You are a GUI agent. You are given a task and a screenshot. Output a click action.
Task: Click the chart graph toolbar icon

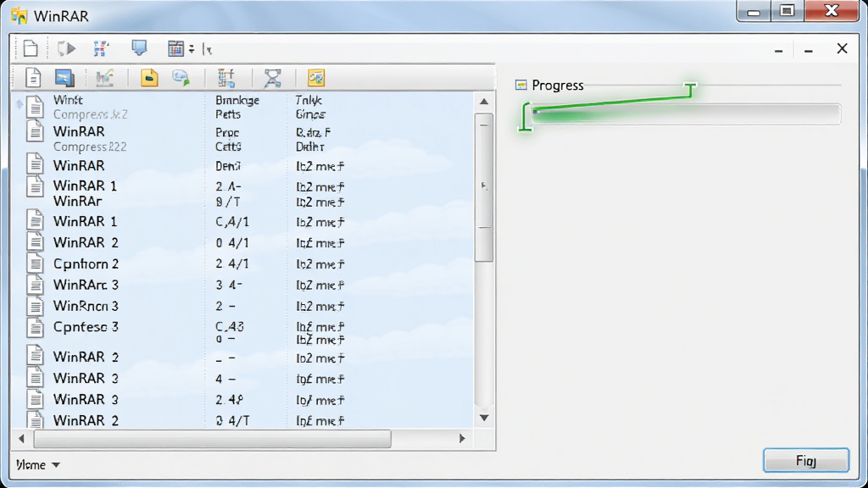click(x=104, y=78)
